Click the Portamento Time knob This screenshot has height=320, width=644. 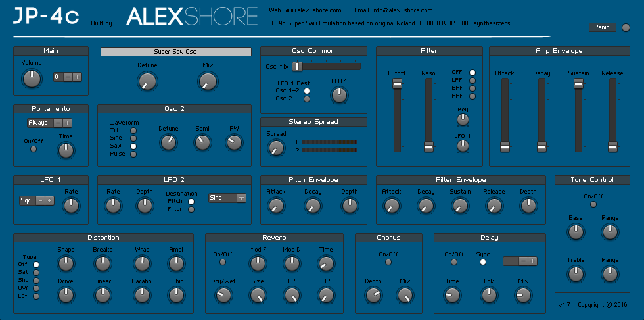(66, 150)
